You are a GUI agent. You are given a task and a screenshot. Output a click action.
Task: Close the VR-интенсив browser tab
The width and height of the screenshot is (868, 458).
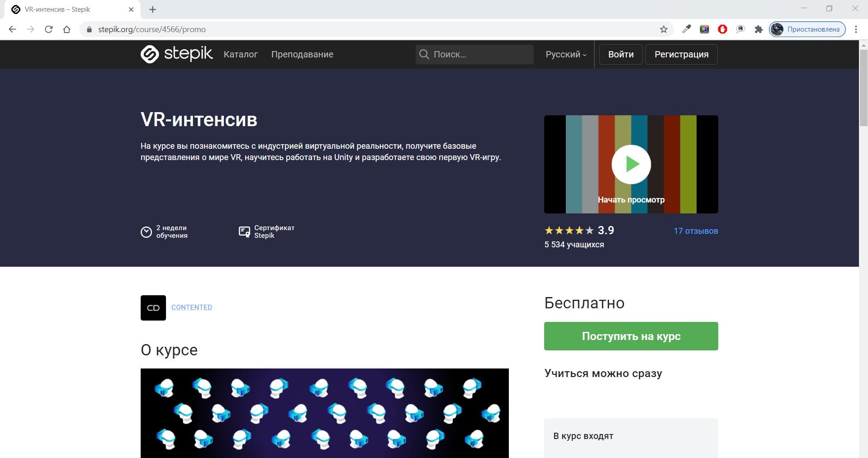(131, 9)
